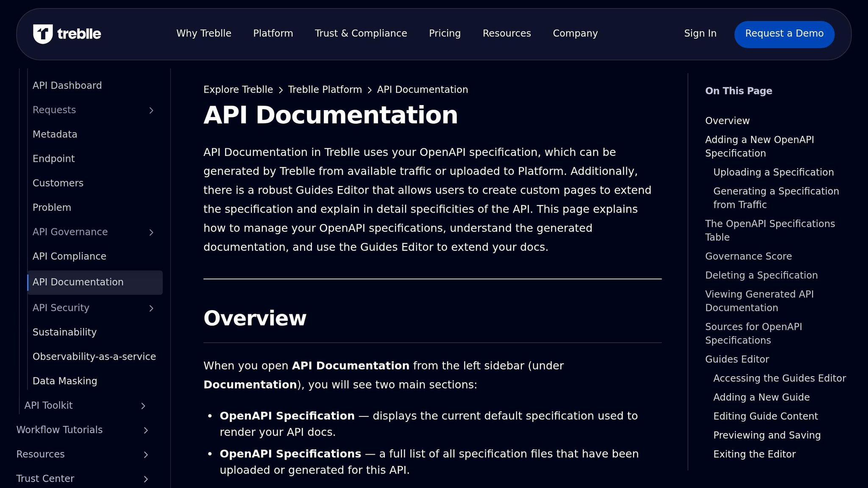This screenshot has width=868, height=488.
Task: Expand the API Security chevron
Action: pyautogui.click(x=151, y=308)
